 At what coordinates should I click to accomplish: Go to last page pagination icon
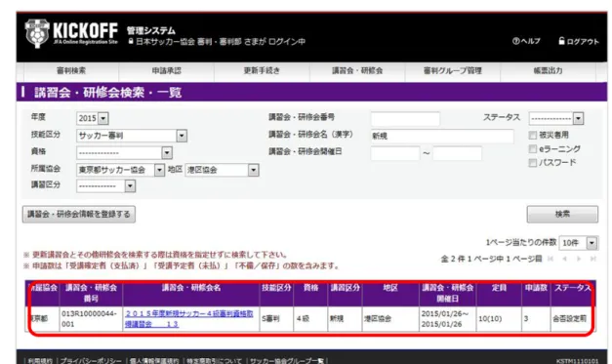pyautogui.click(x=592, y=259)
